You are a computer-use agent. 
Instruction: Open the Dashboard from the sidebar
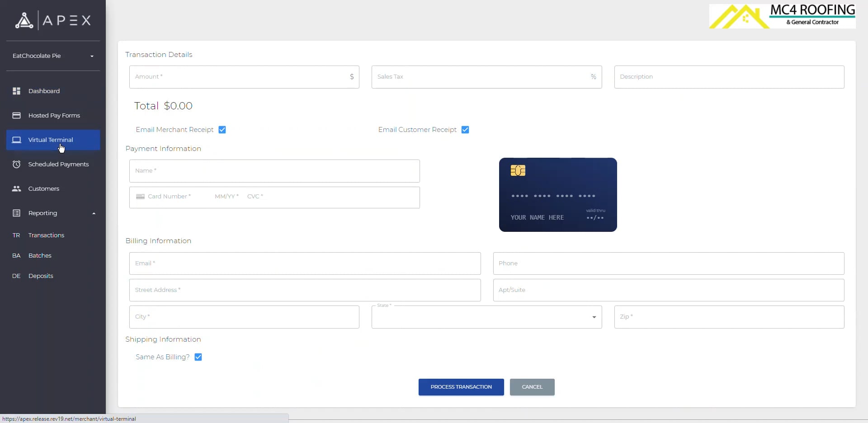tap(44, 91)
